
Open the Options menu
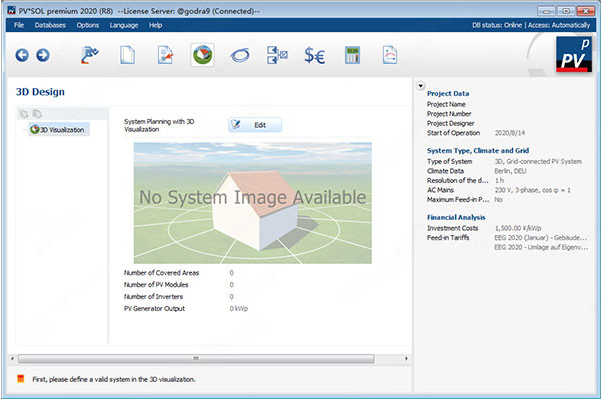coord(88,24)
